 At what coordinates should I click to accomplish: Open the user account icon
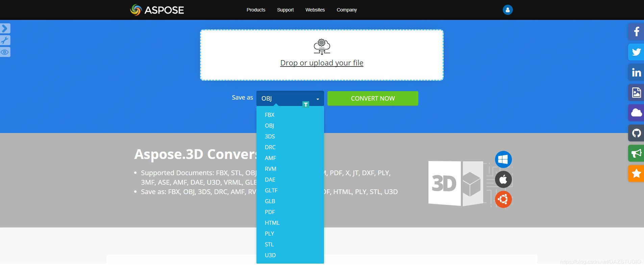(507, 10)
